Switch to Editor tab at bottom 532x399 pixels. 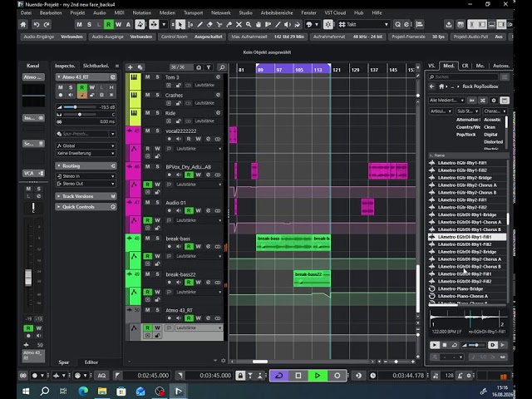[91, 362]
